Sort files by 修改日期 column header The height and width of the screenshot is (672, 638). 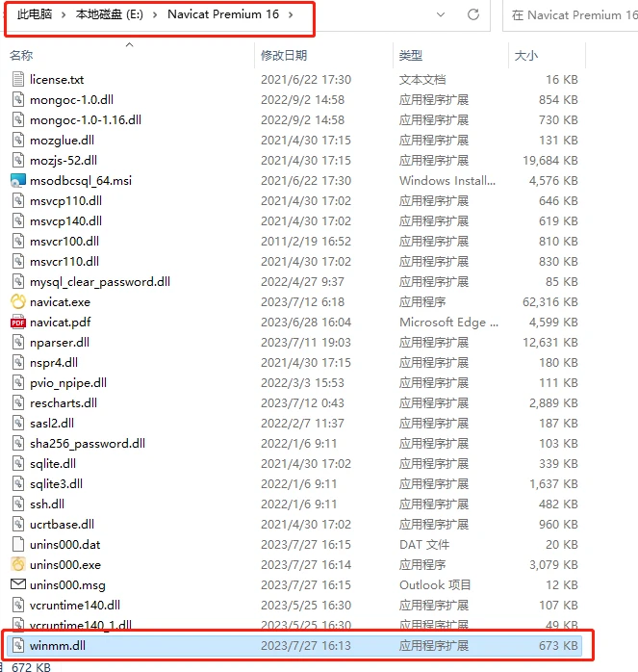[x=284, y=55]
